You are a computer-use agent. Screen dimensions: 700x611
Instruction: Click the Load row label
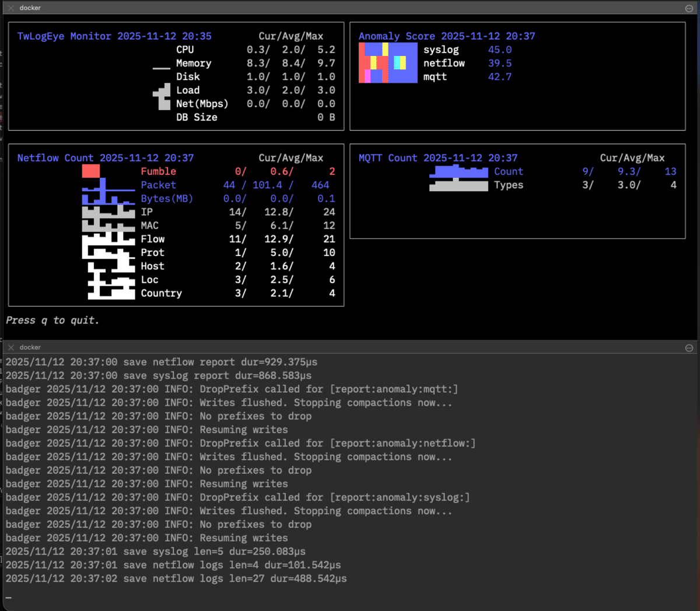point(188,90)
